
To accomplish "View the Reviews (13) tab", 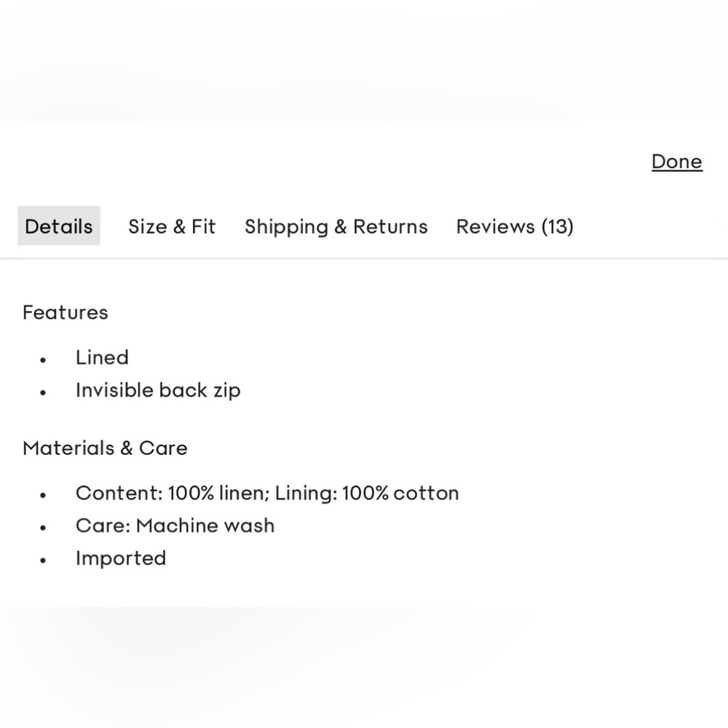I will 515,226.
